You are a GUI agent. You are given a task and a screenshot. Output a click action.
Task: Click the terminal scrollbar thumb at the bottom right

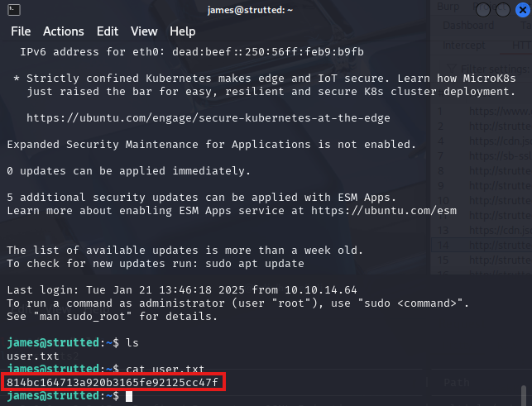[524, 395]
